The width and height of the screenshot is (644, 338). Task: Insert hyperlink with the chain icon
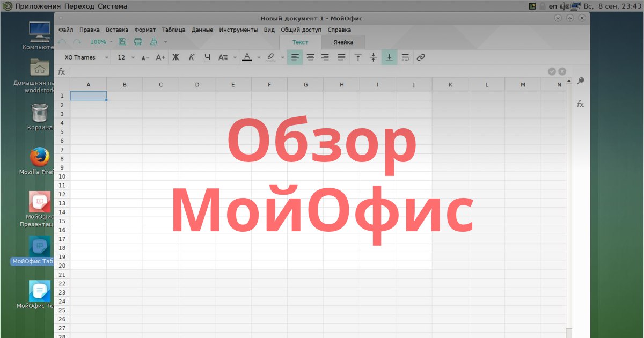(x=421, y=57)
